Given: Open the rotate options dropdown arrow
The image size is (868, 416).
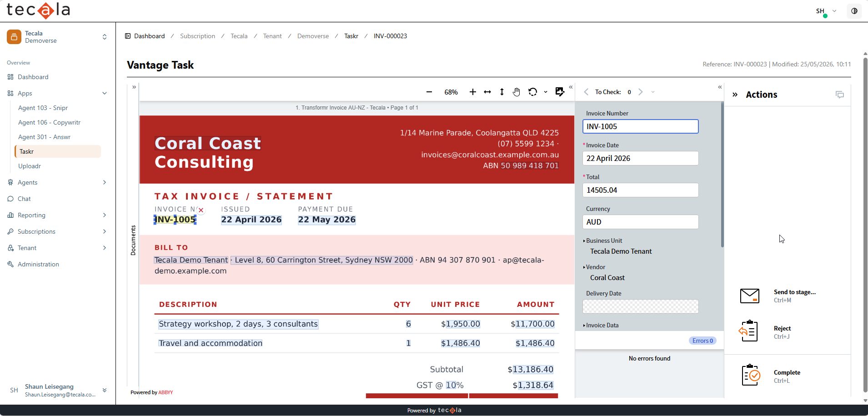Looking at the screenshot, I should (x=546, y=92).
